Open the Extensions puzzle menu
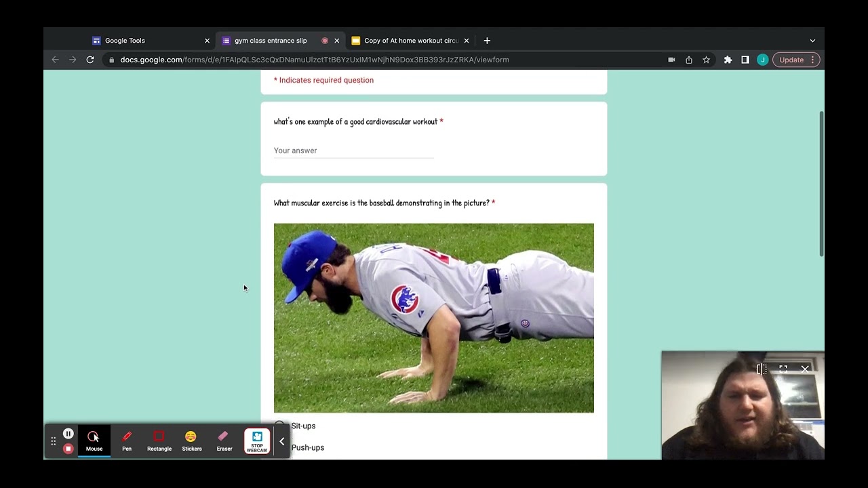 pyautogui.click(x=728, y=60)
